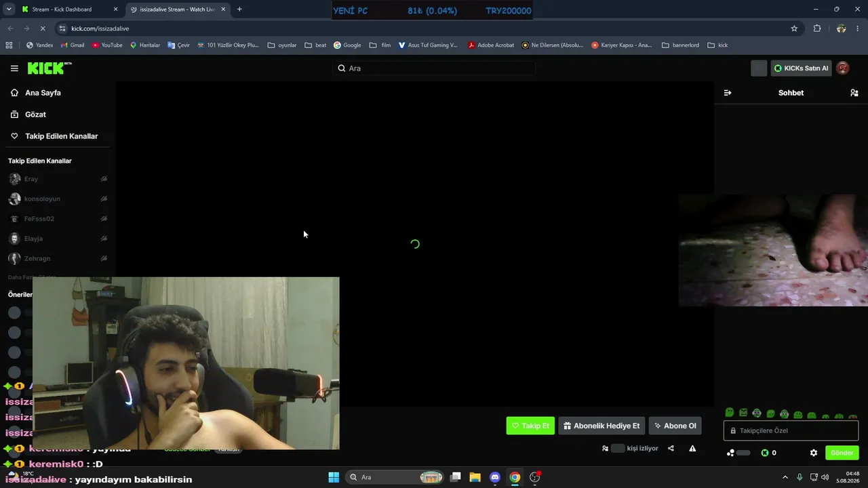Open the Chrome profile avatar

point(841,28)
